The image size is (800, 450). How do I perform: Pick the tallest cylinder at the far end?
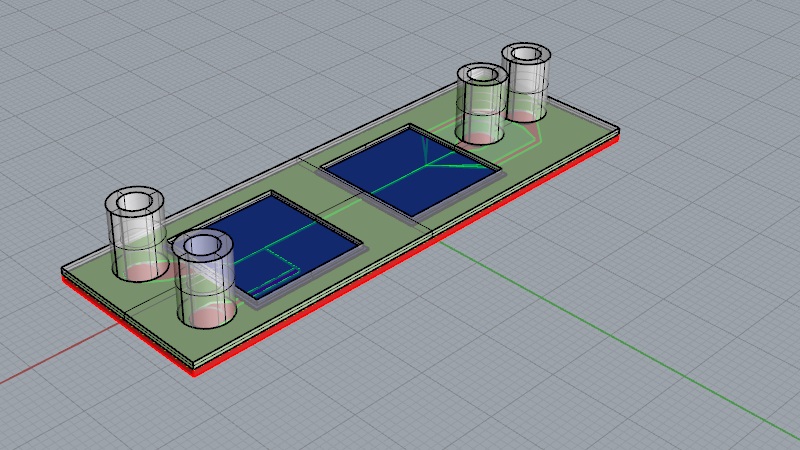coord(526,83)
